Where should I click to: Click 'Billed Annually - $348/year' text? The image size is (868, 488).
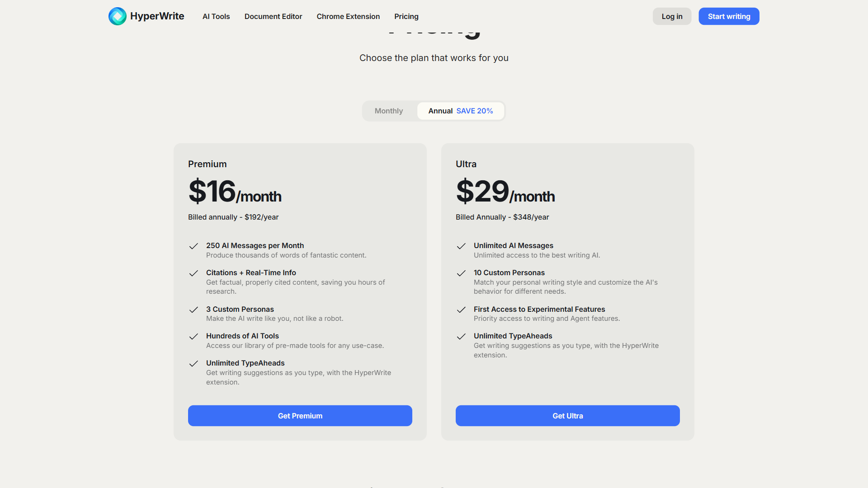[x=502, y=217]
